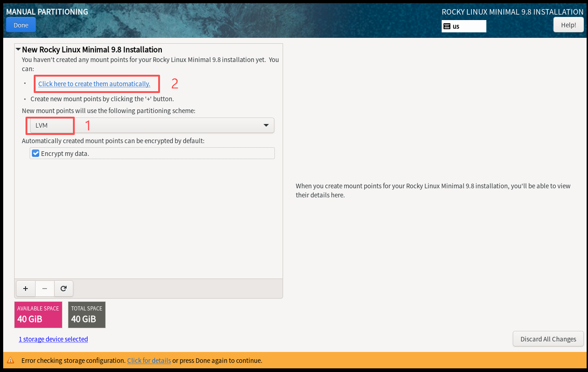Open the 1 storage device selected link
588x372 pixels.
[x=53, y=339]
